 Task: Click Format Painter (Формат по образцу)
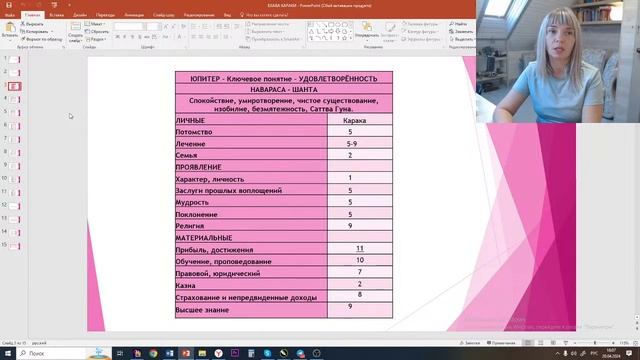point(41,39)
